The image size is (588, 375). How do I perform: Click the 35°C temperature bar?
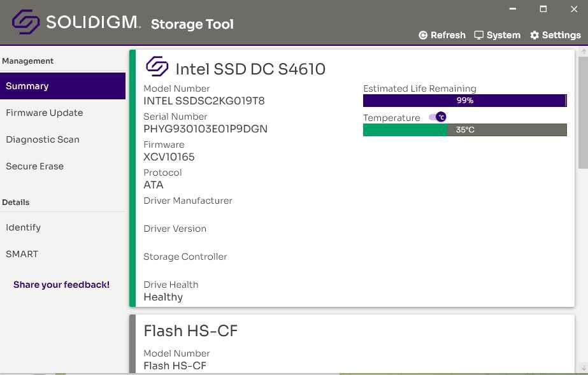coord(464,130)
